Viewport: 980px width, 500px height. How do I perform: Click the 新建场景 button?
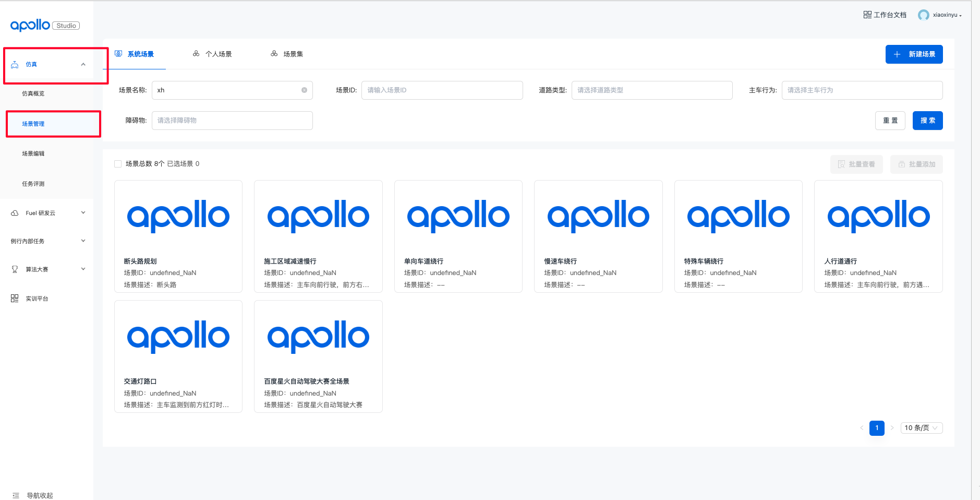tap(914, 54)
